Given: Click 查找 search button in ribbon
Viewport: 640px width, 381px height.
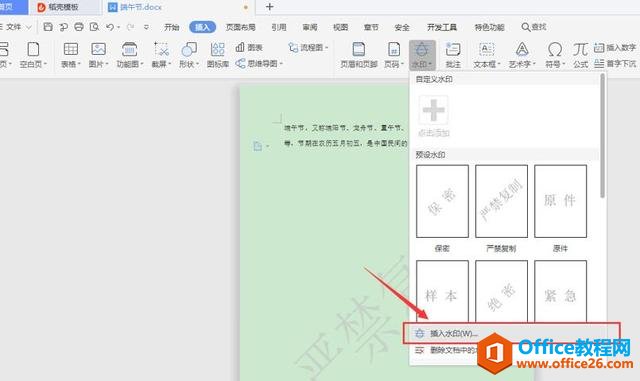Looking at the screenshot, I should coord(534,27).
